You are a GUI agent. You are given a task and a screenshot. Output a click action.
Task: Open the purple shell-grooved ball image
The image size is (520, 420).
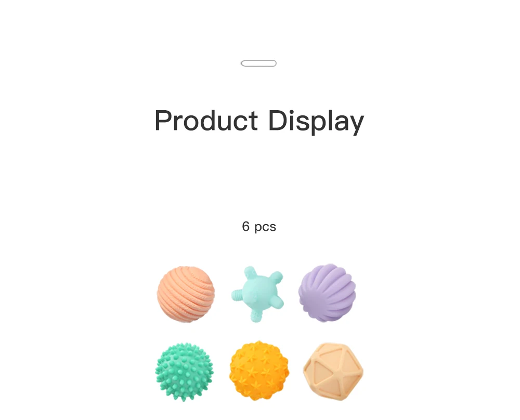[327, 293]
